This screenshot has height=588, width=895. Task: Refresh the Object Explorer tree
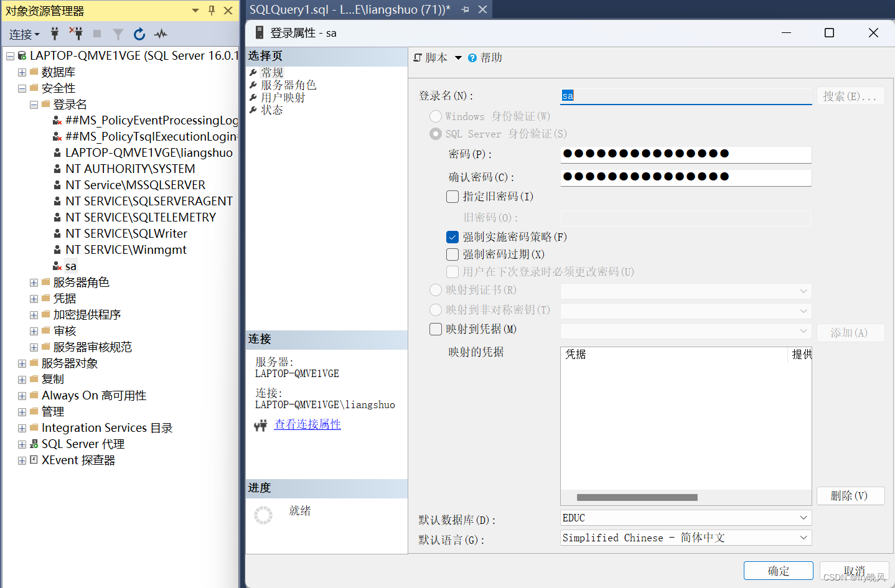pyautogui.click(x=139, y=34)
